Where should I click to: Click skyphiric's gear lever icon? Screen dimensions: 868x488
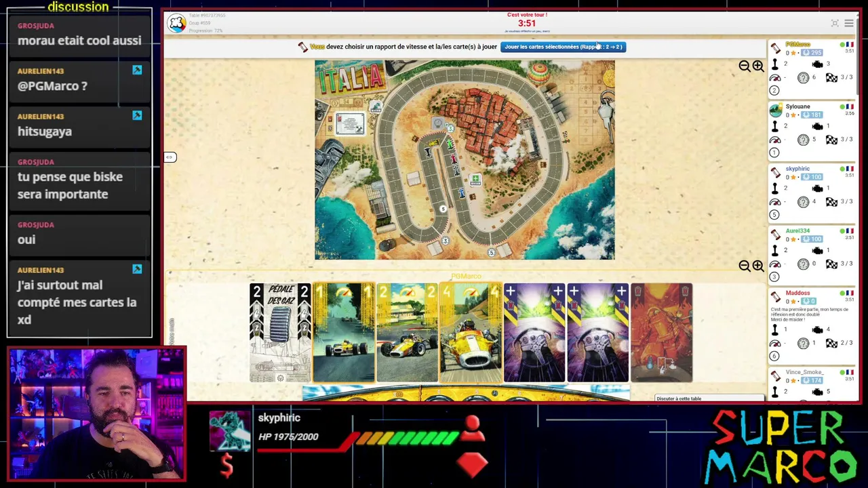pos(775,188)
